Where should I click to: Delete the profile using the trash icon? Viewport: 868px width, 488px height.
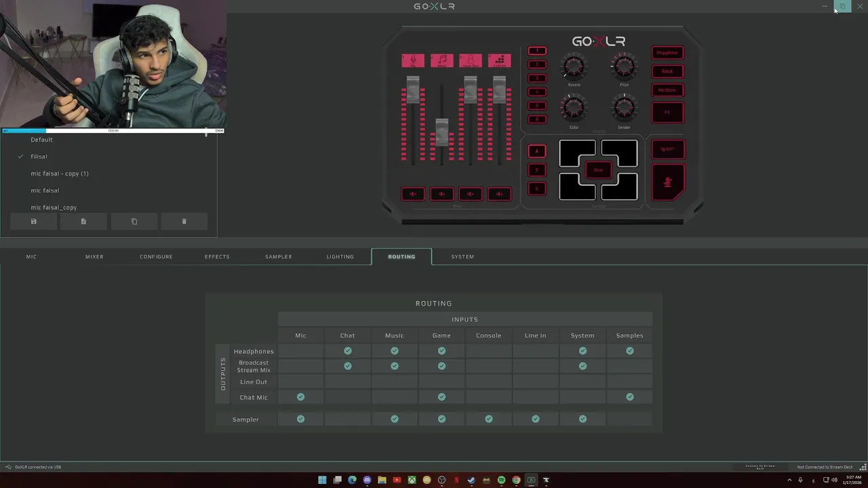point(184,222)
